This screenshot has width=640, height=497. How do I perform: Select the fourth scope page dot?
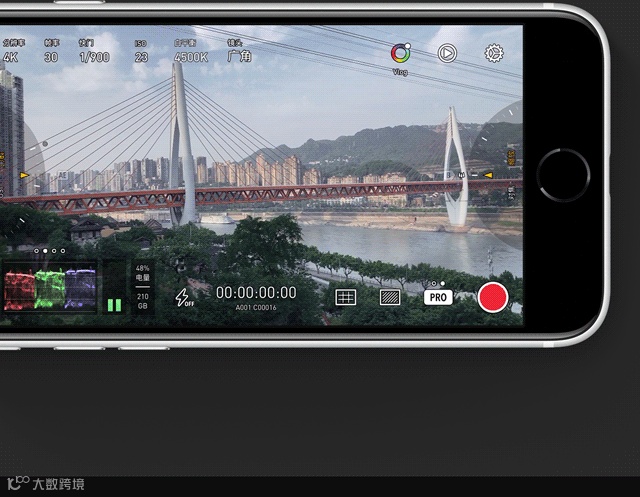point(63,251)
